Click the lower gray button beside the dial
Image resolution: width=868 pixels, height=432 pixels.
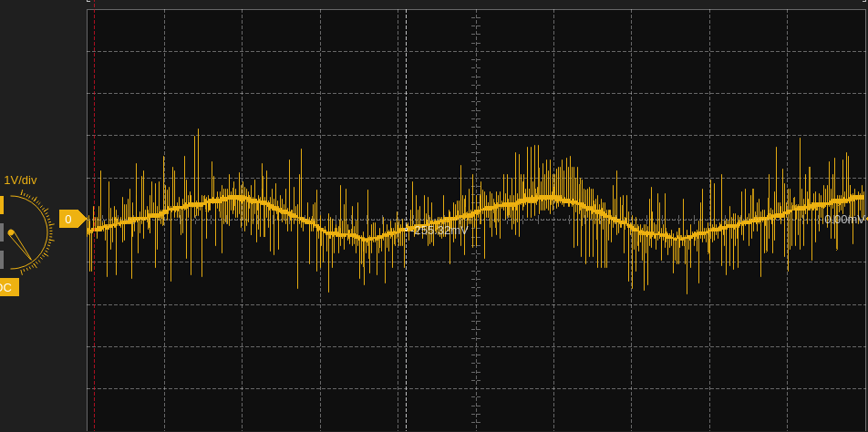coord(2,260)
